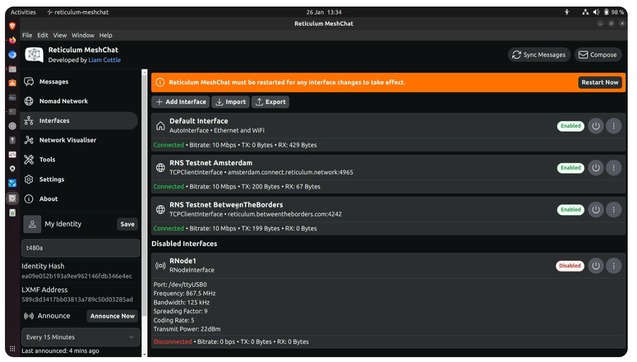This screenshot has width=637, height=362.
Task: Open the show applications grid in dock
Action: point(13,349)
